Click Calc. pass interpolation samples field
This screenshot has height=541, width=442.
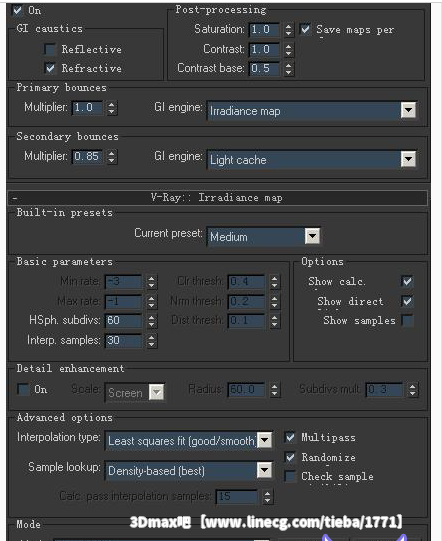[x=237, y=496]
